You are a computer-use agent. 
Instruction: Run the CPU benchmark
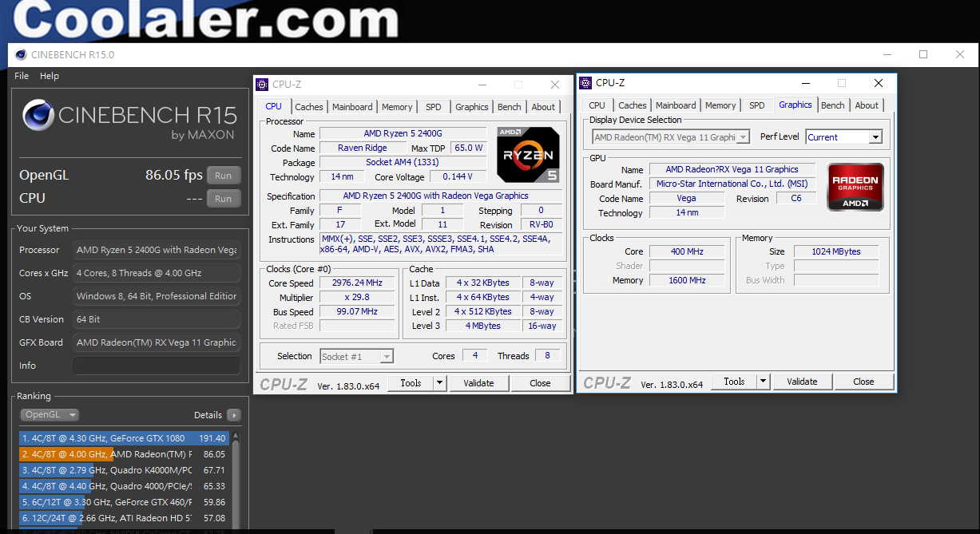point(224,199)
